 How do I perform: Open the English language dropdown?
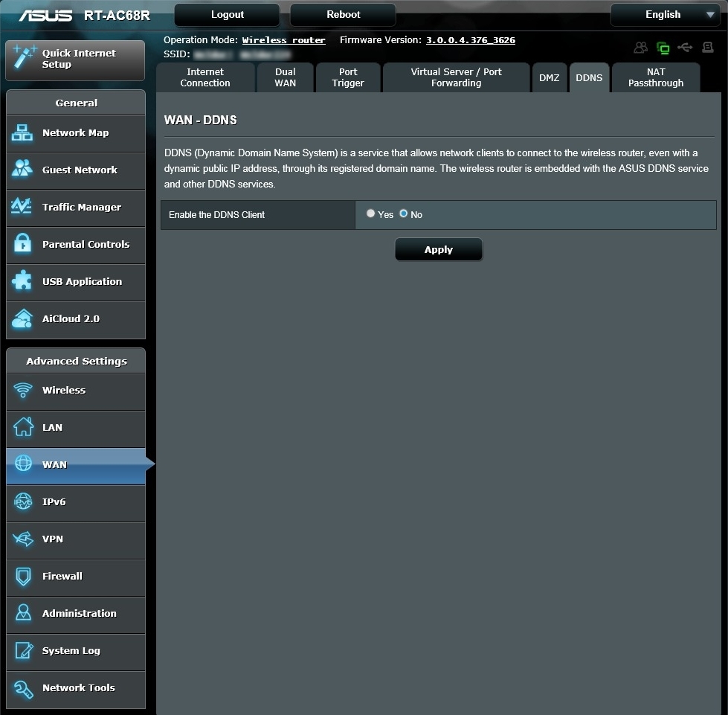point(666,14)
